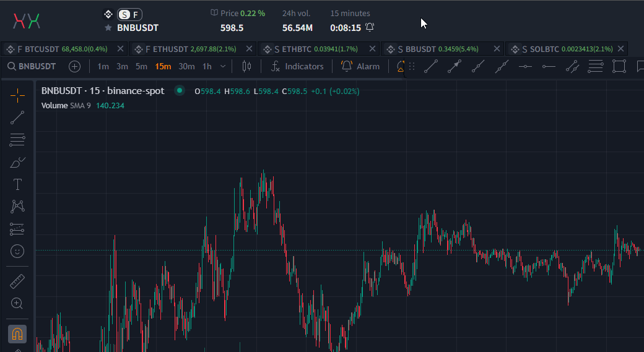Toggle BNBUSDT as favorite star
Viewport: 644px width, 352px height.
tap(108, 28)
